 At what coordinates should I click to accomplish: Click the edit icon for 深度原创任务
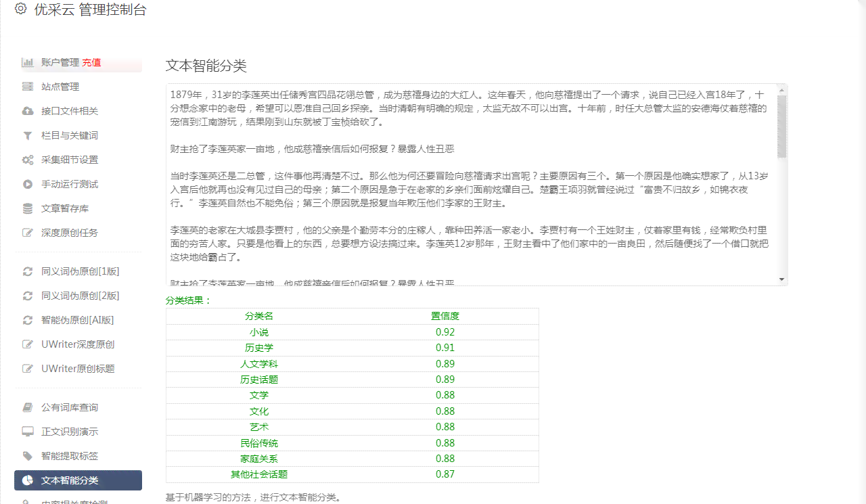[x=28, y=233]
